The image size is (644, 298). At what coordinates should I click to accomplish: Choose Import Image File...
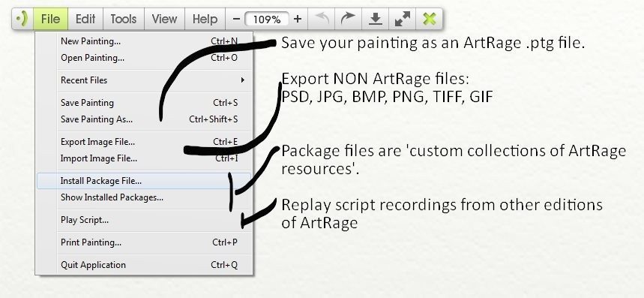coord(144,158)
